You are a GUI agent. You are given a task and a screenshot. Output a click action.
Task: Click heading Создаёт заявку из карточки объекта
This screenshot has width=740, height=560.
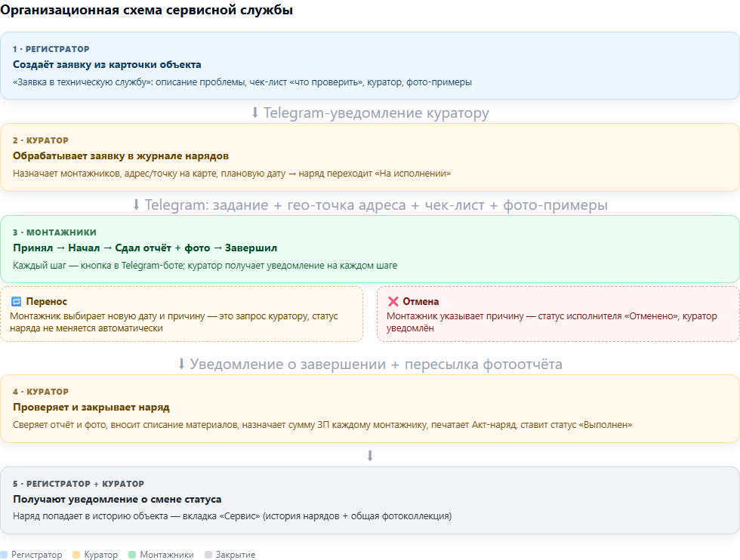pyautogui.click(x=106, y=65)
